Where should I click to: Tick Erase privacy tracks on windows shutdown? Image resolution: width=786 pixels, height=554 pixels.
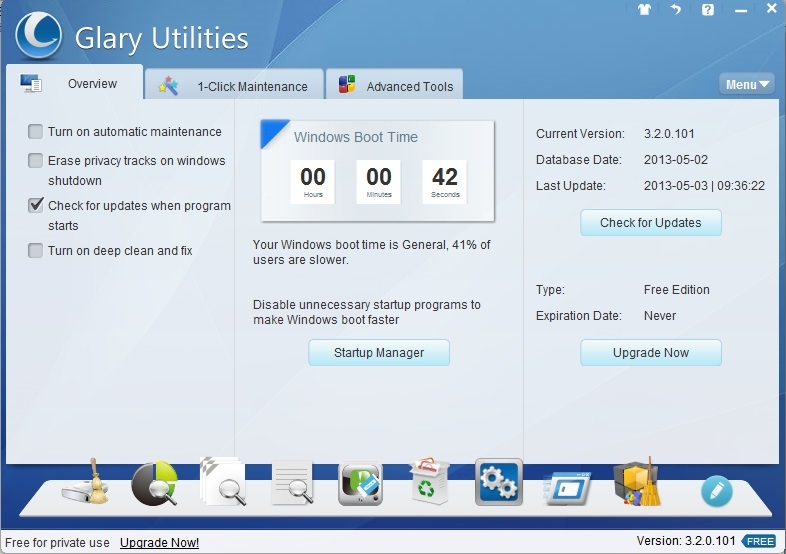pos(36,161)
